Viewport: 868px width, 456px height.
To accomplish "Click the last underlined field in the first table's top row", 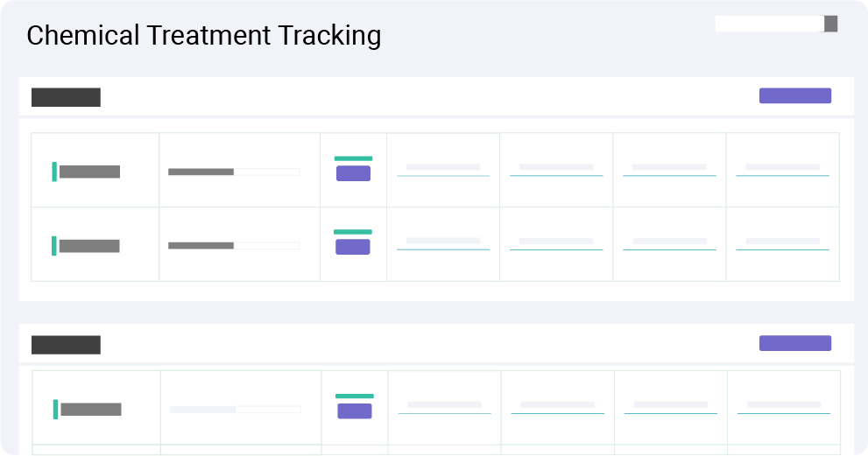I will (x=783, y=170).
